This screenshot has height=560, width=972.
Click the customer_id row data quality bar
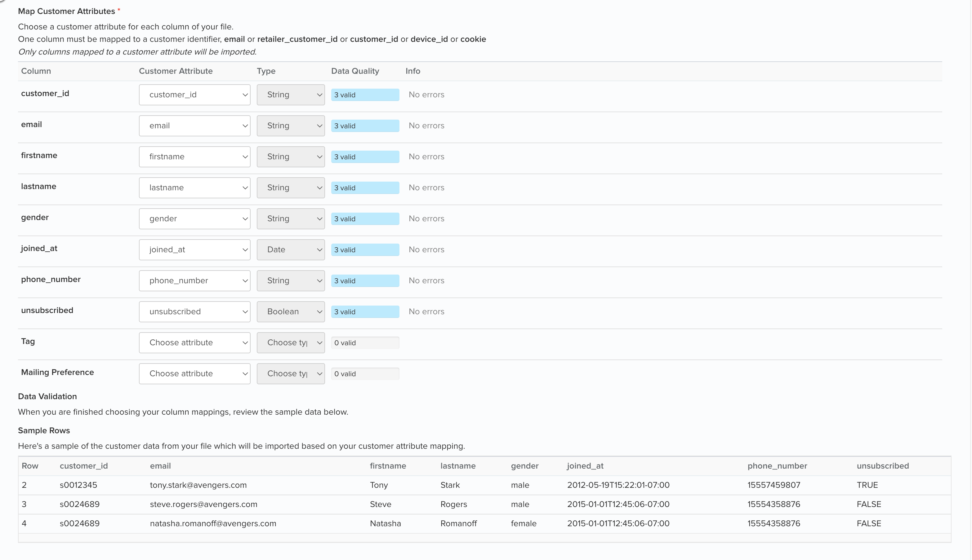tap(365, 95)
